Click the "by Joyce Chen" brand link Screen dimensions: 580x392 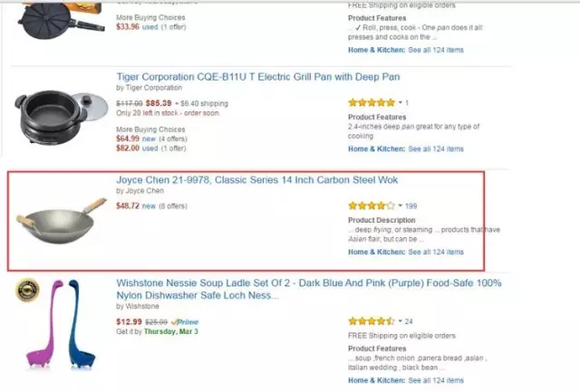(140, 191)
